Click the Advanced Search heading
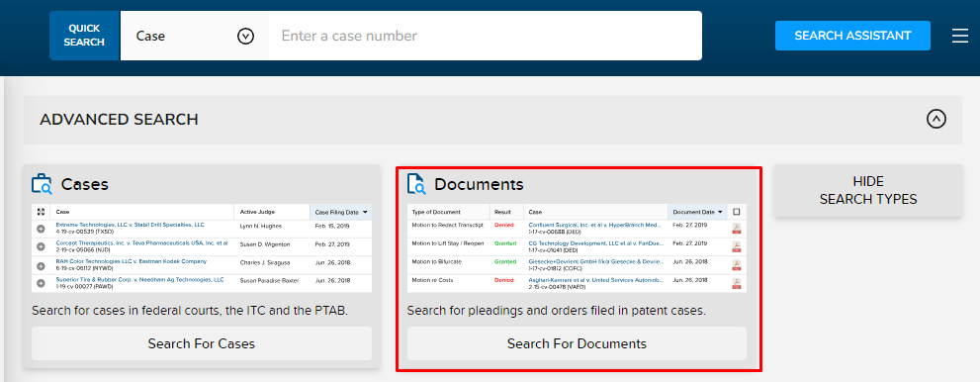 (119, 120)
